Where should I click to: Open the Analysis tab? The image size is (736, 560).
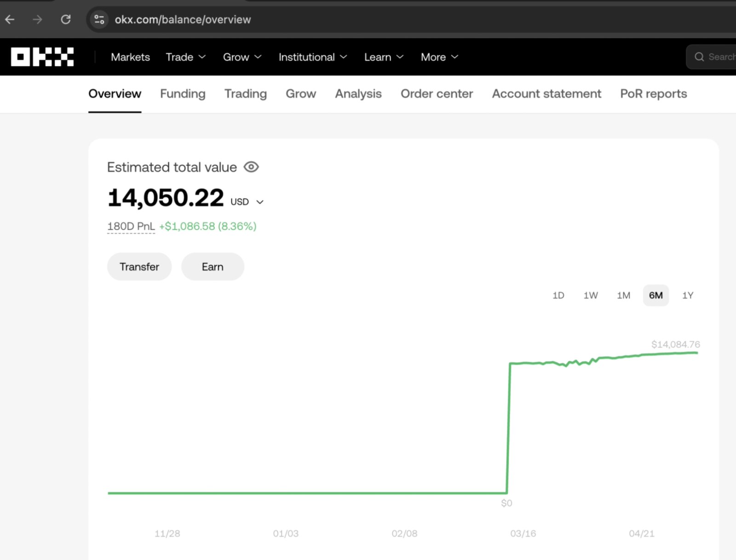tap(358, 94)
